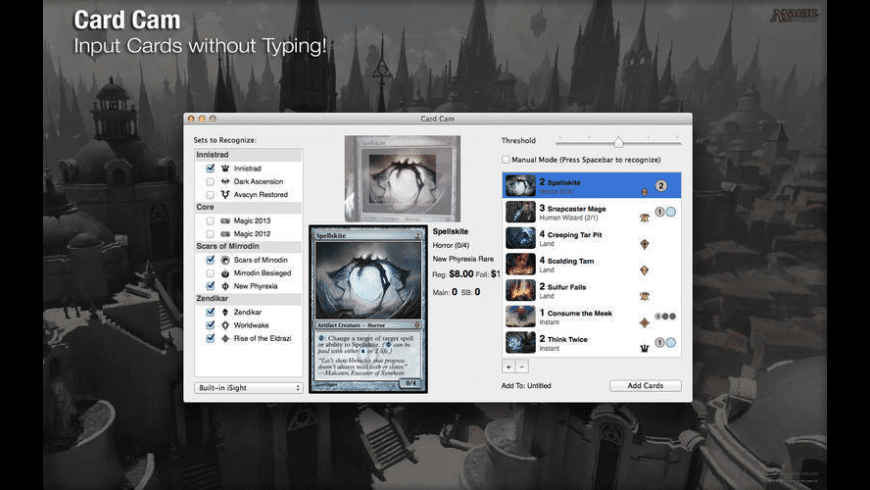Uncheck the Rise of the Eldrazi checkbox
This screenshot has height=490, width=870.
point(210,338)
